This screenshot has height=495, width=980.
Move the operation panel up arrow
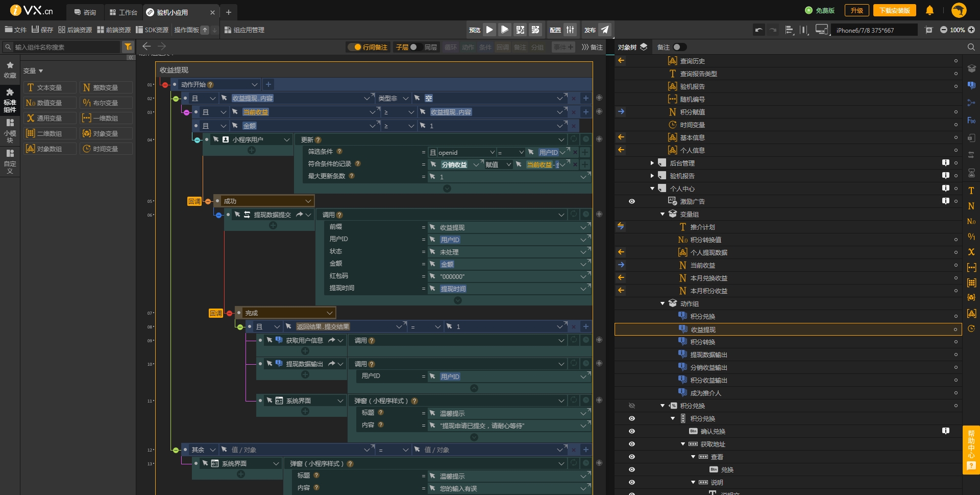[x=205, y=30]
